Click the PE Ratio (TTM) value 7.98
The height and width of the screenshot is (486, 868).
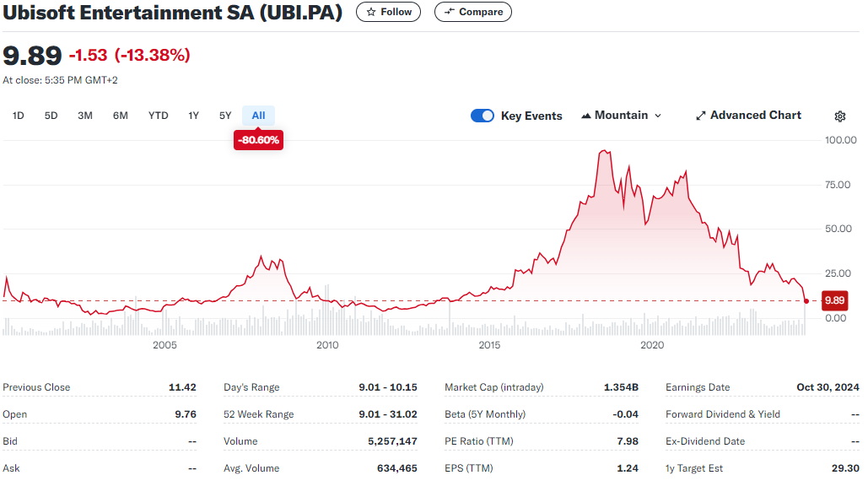pos(628,442)
